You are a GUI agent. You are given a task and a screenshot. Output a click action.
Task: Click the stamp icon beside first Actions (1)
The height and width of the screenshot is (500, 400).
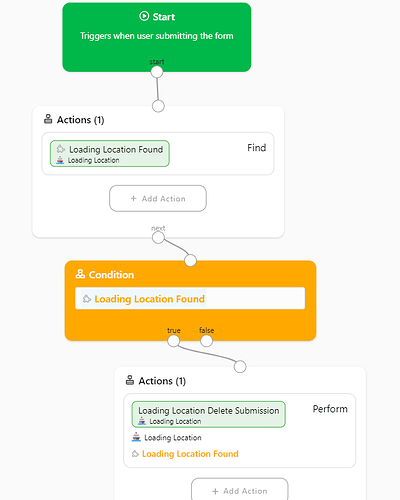click(x=48, y=119)
